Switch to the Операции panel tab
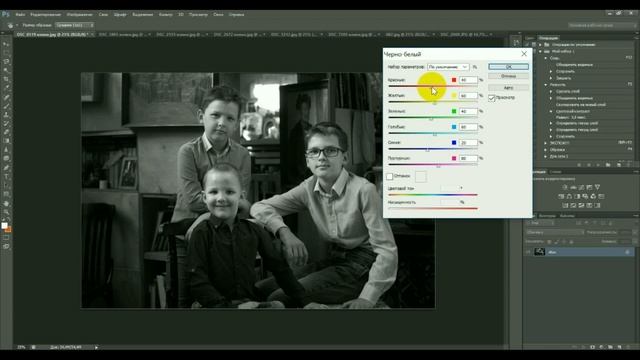 pyautogui.click(x=549, y=38)
